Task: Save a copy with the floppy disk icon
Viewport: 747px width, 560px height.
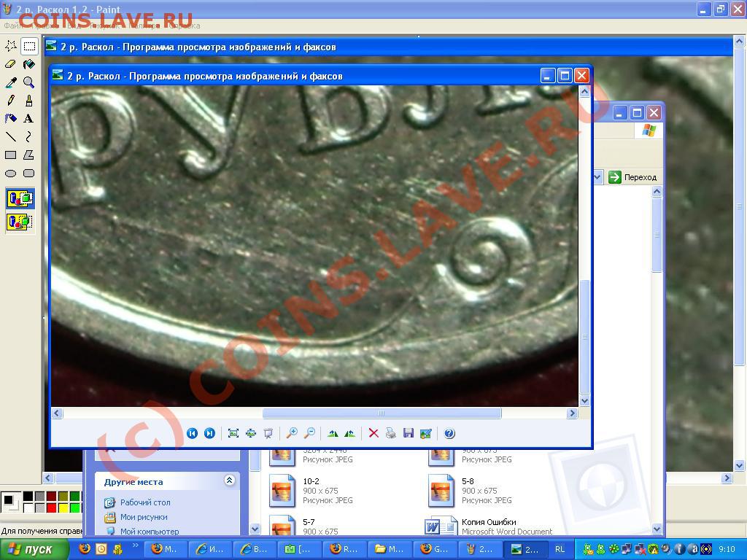Action: 409,433
